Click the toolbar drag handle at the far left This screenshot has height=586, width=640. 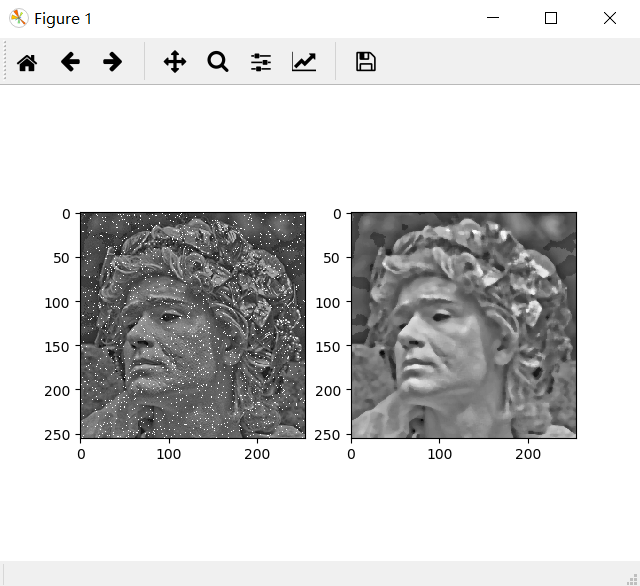click(4, 61)
